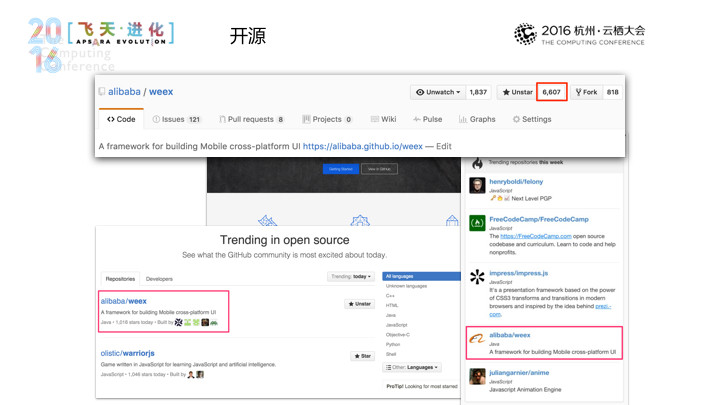Filter trending by Shell

click(391, 354)
